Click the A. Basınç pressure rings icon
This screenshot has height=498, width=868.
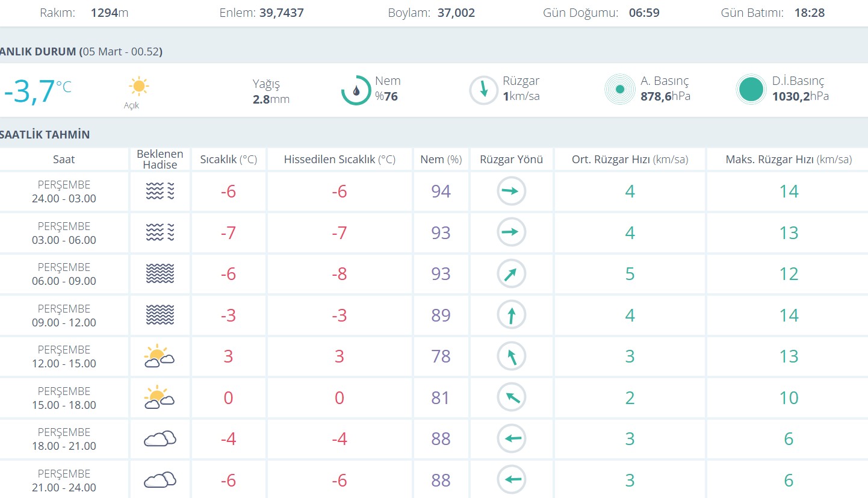(x=619, y=90)
